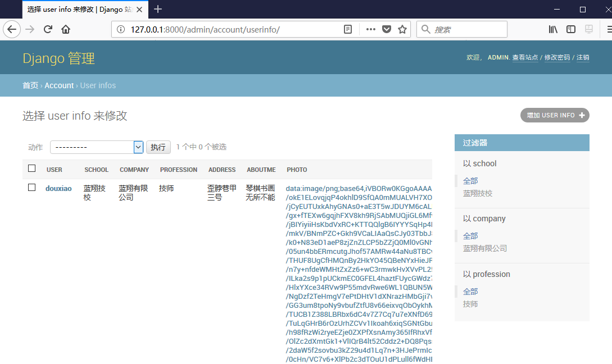
Task: Sort by COMPANY column header
Action: coord(134,170)
